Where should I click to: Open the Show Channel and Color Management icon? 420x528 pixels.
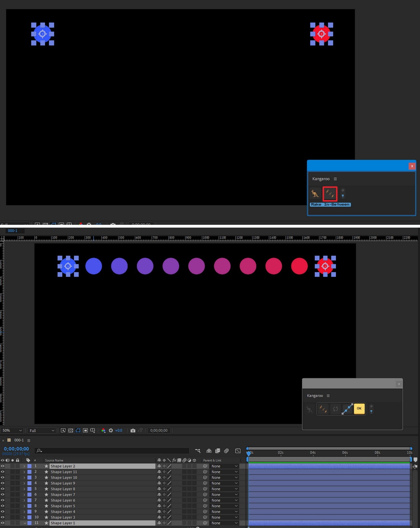103,430
